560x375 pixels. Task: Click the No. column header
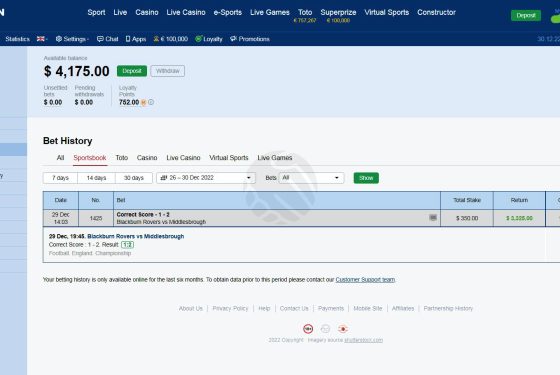pos(96,200)
